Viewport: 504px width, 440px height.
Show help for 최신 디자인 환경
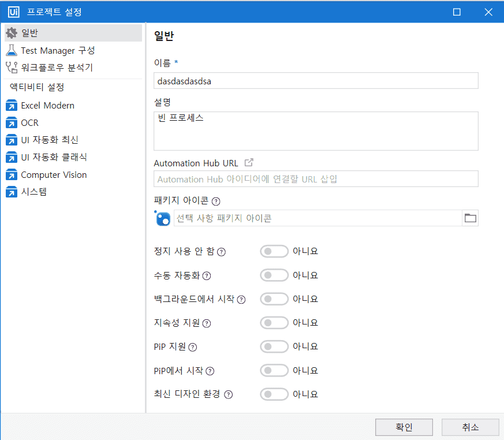click(228, 395)
